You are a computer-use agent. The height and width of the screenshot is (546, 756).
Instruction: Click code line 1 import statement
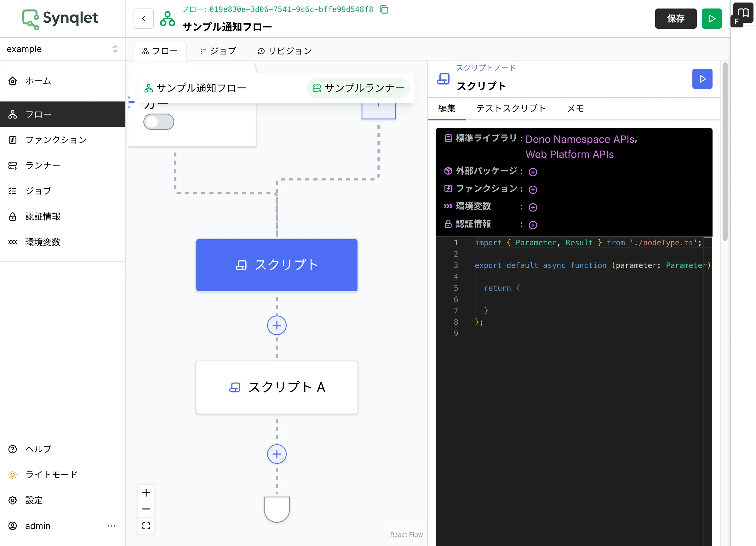(588, 242)
